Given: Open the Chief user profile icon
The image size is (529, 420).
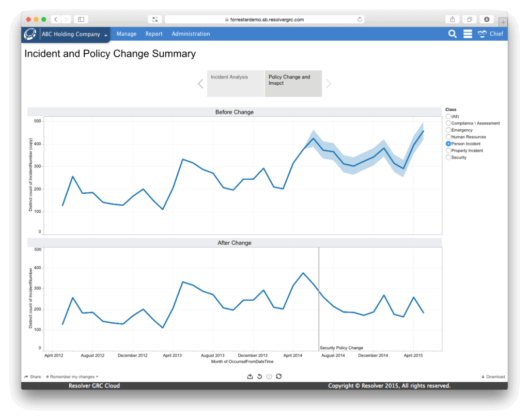Looking at the screenshot, I should tap(482, 34).
